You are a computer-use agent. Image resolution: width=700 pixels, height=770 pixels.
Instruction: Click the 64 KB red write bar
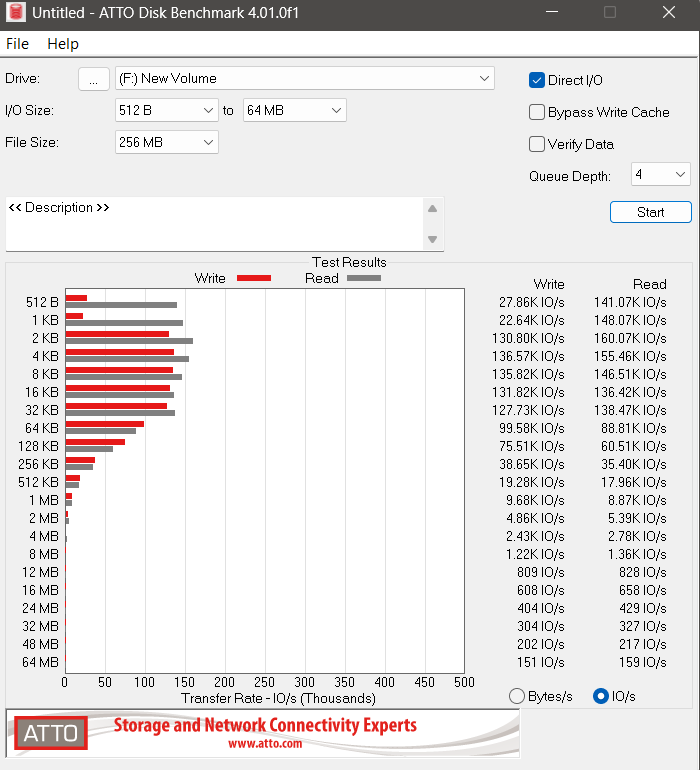point(105,424)
